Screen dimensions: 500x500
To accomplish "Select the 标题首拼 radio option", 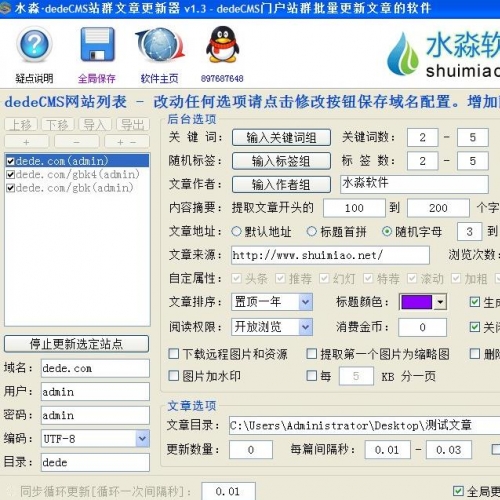I will pyautogui.click(x=311, y=231).
